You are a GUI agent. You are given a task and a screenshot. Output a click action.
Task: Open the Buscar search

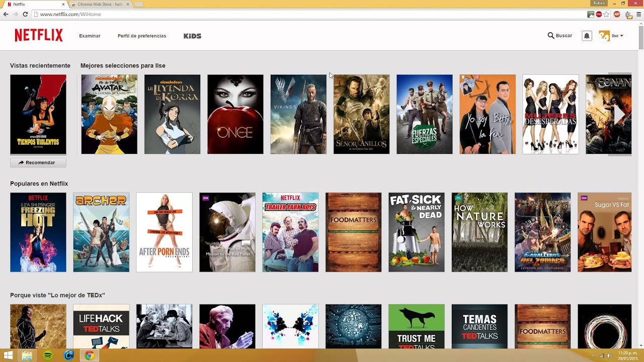[x=560, y=36]
